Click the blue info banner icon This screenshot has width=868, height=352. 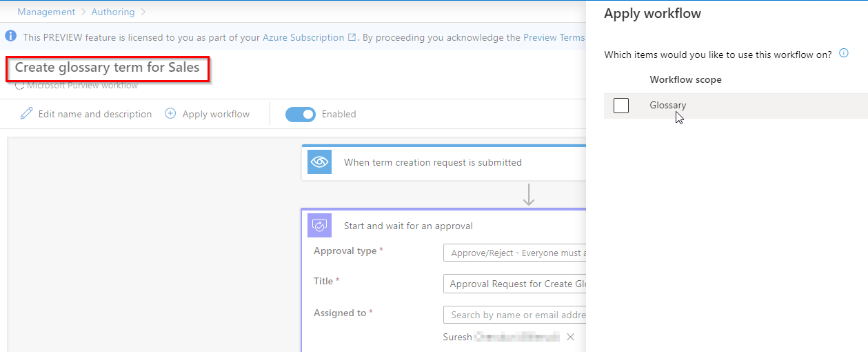pos(11,37)
